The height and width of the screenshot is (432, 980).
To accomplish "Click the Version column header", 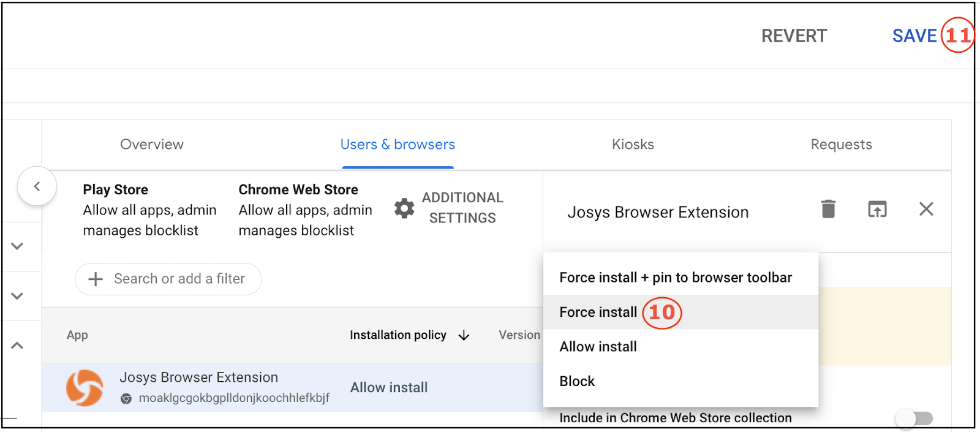I will (519, 335).
